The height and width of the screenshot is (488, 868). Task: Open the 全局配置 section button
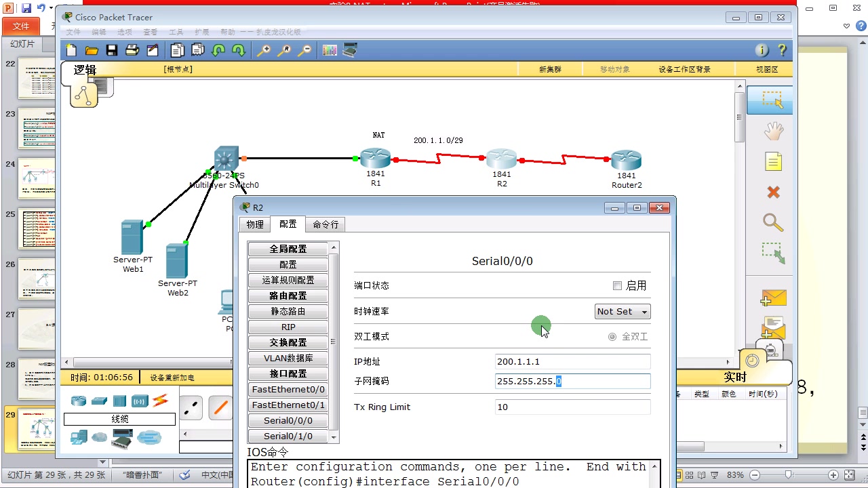pyautogui.click(x=288, y=249)
